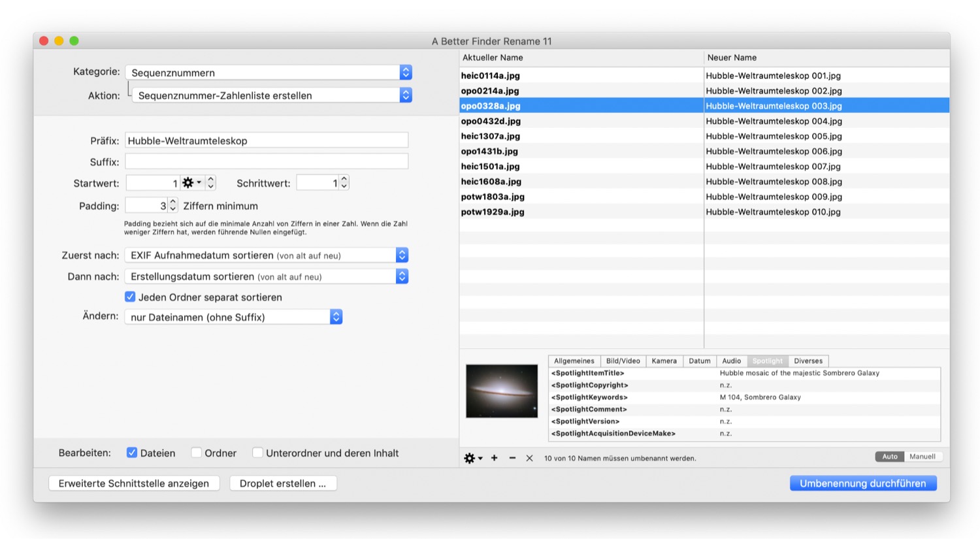Select file opo0432d.jpg
Viewport: 980px width, 539px height.
click(491, 121)
